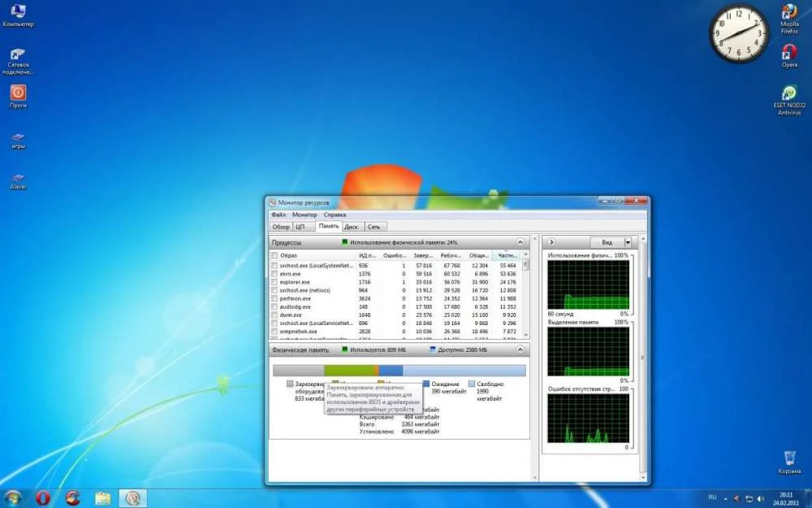Click the analog clock gadget
812x508 pixels.
[x=738, y=34]
